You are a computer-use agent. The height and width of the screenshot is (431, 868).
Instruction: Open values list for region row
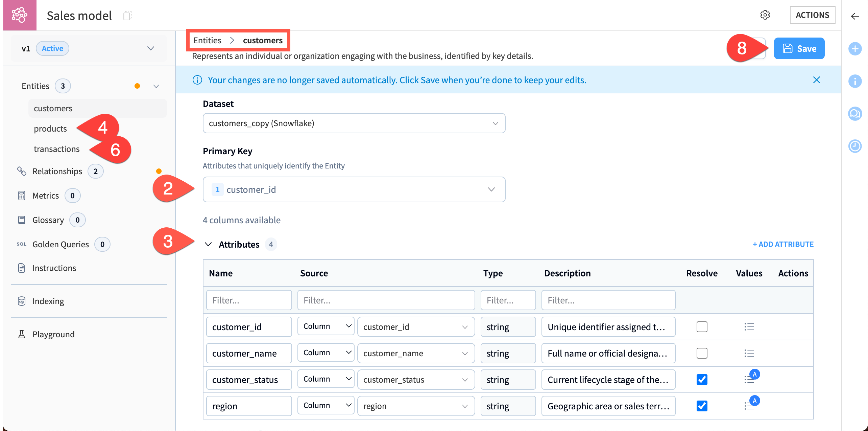tap(749, 406)
